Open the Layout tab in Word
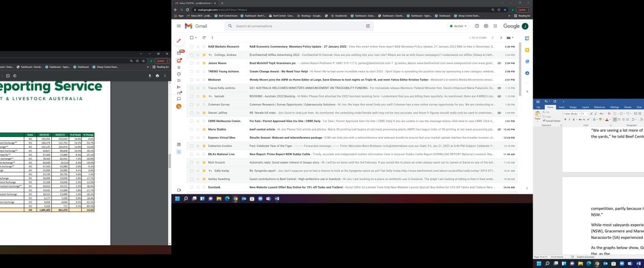The height and width of the screenshot is (268, 644). [x=585, y=107]
